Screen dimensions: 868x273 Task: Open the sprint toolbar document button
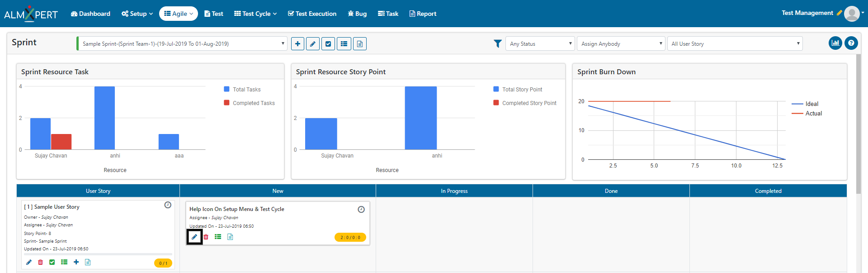click(360, 44)
